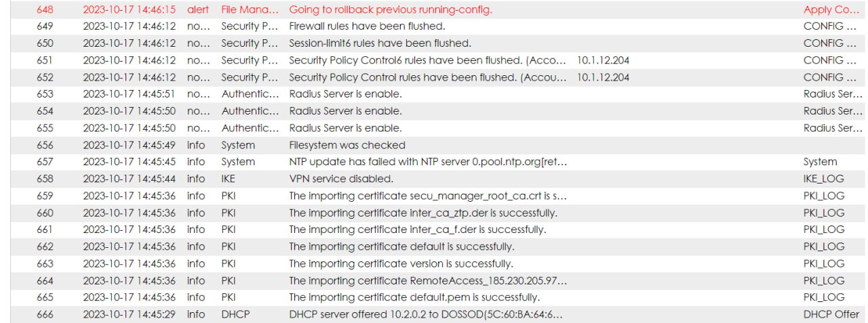The width and height of the screenshot is (868, 323).
Task: Click the "VPN service disabled" message
Action: (341, 179)
